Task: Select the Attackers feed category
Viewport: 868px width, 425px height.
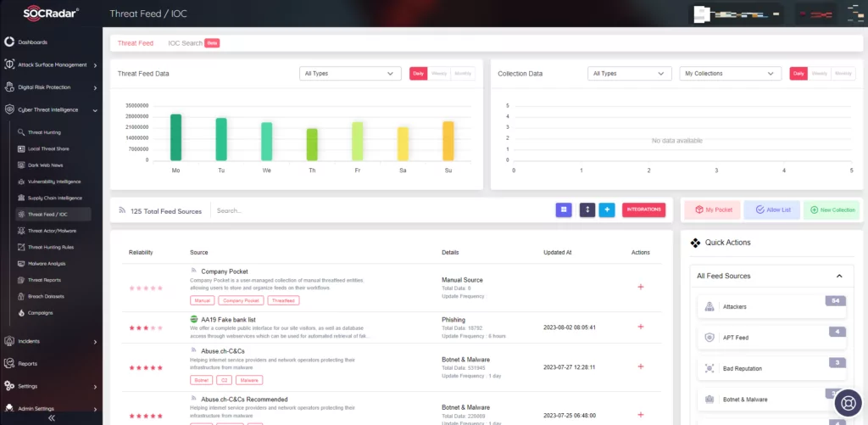Action: 771,306
